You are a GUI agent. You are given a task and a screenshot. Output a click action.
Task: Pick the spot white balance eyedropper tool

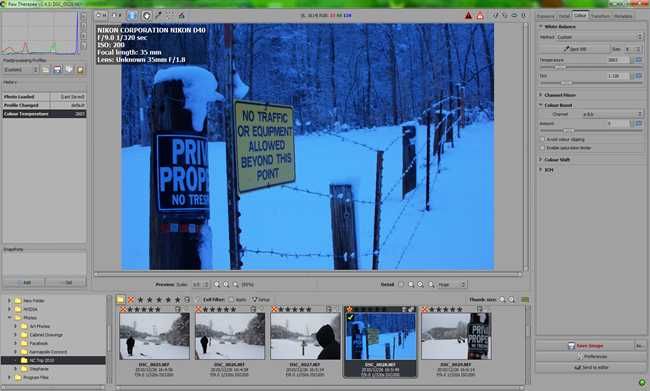click(158, 16)
